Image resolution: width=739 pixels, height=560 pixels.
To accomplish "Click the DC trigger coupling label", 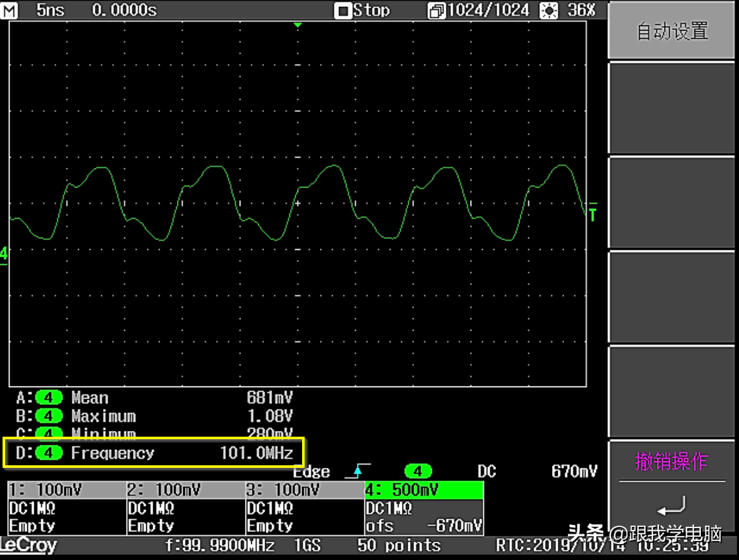I will tap(487, 472).
